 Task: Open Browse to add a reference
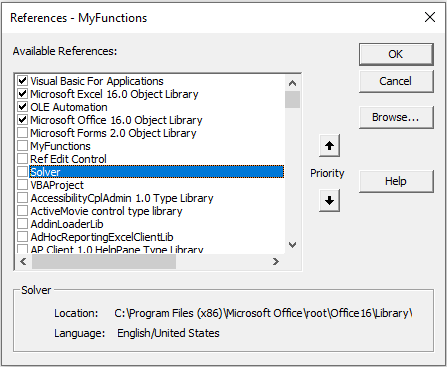(396, 117)
